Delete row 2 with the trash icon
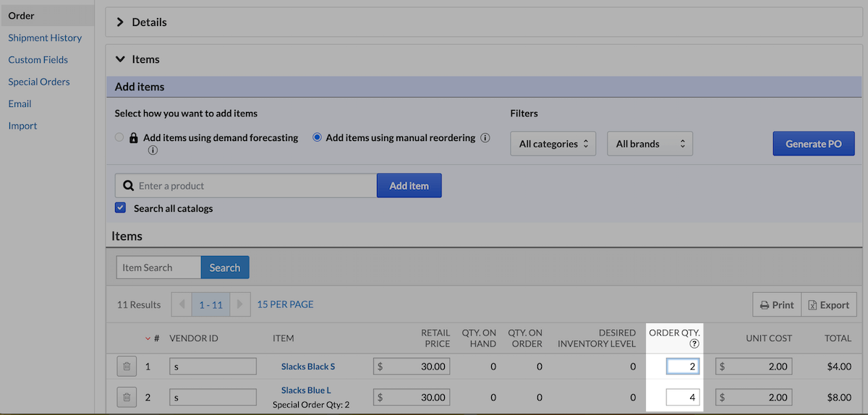This screenshot has width=868, height=415. click(x=127, y=397)
